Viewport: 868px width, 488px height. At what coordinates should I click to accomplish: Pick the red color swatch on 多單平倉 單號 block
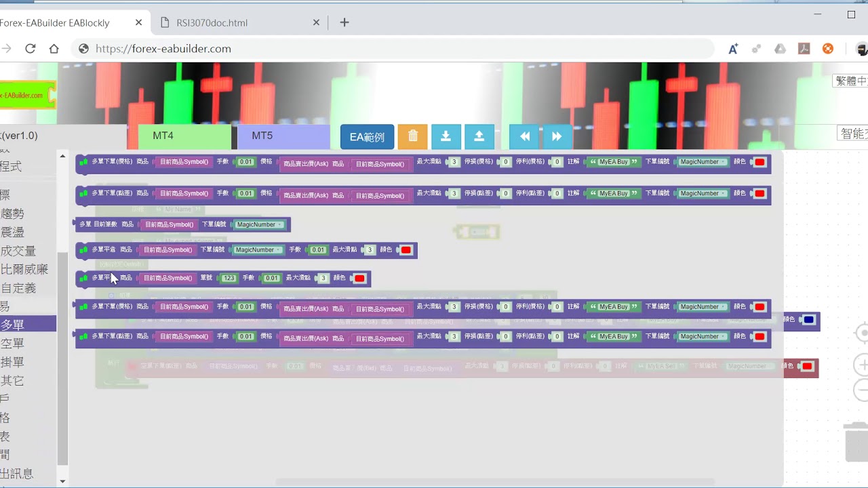click(x=359, y=279)
